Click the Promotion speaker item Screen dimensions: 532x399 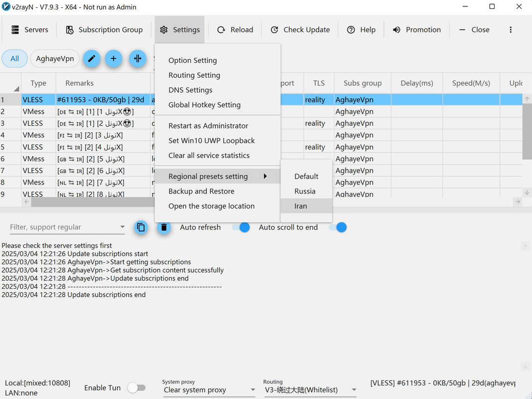tap(416, 30)
